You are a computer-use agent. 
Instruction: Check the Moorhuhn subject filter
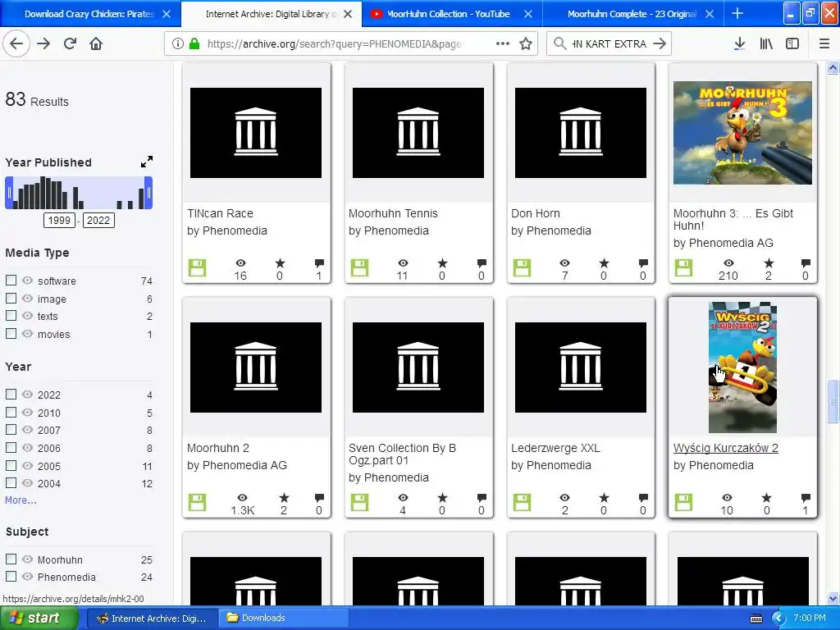pyautogui.click(x=11, y=559)
